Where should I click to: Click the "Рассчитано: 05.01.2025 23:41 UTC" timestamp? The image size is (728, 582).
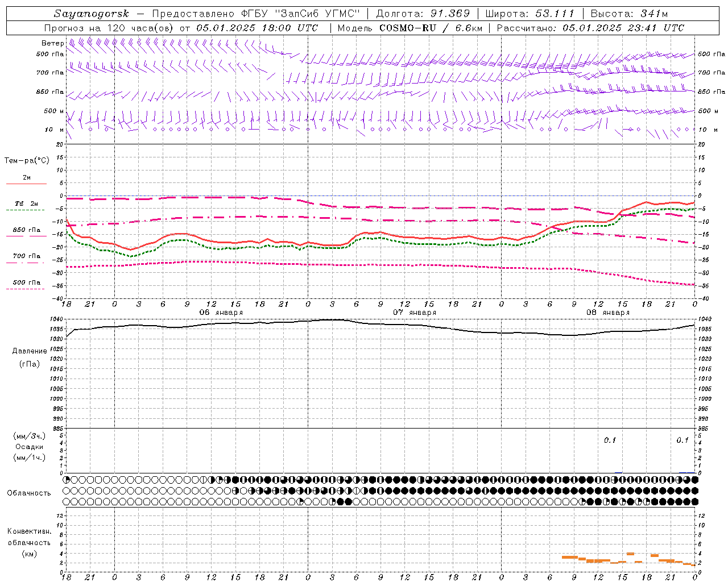point(590,28)
